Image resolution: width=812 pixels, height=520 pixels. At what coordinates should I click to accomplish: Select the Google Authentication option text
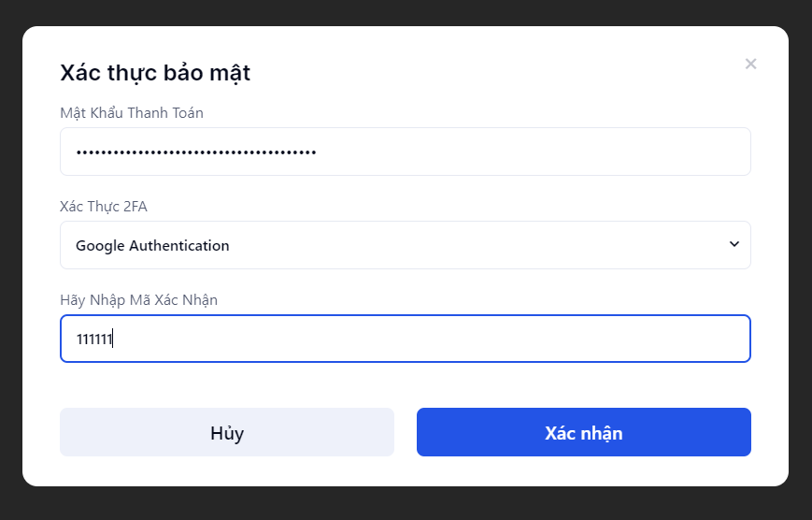pos(152,246)
